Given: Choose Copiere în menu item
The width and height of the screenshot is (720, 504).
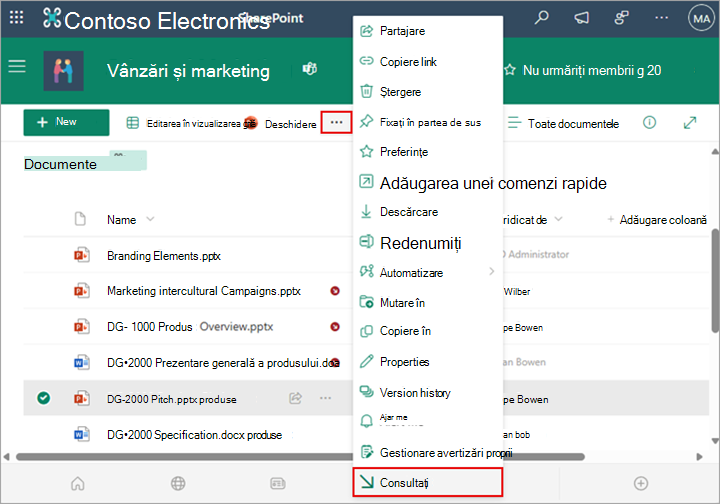Looking at the screenshot, I should [x=428, y=331].
